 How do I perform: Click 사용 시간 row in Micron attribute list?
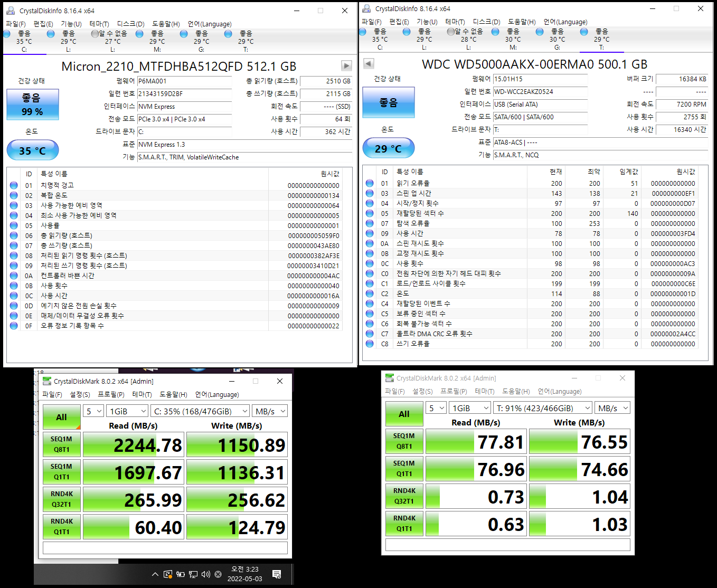(x=175, y=296)
